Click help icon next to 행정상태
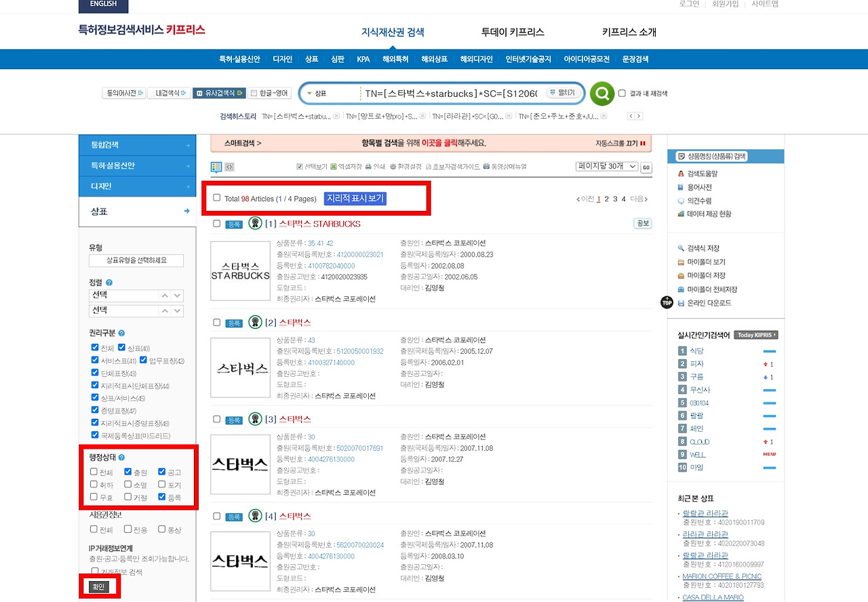Viewport: 868px width, 602px height. click(121, 458)
